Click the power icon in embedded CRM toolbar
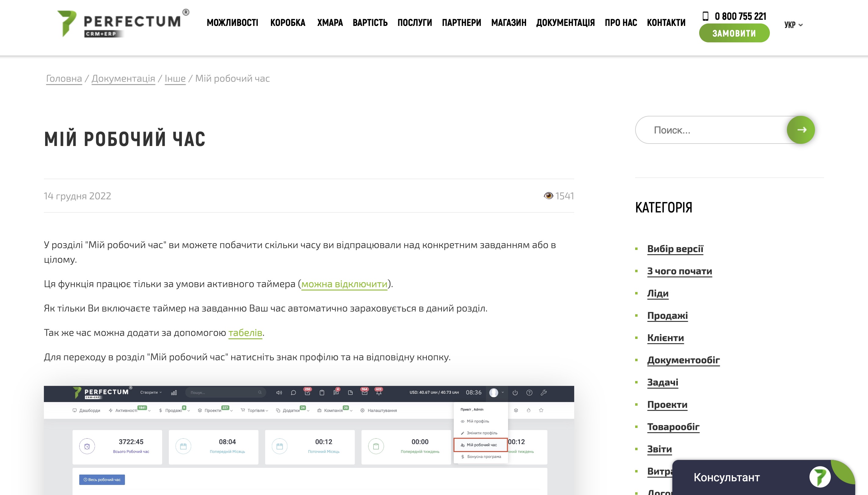Image resolution: width=868 pixels, height=495 pixels. click(515, 393)
